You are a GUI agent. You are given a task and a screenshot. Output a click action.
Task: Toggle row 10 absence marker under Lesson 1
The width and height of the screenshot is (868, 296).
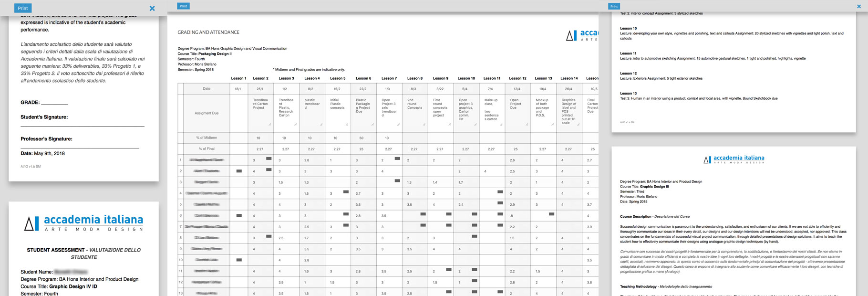pos(239,260)
